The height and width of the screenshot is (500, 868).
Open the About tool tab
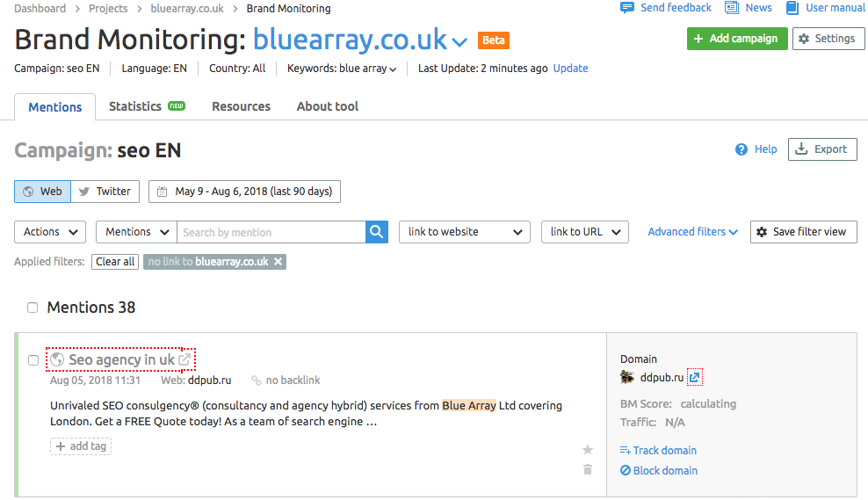[327, 106]
